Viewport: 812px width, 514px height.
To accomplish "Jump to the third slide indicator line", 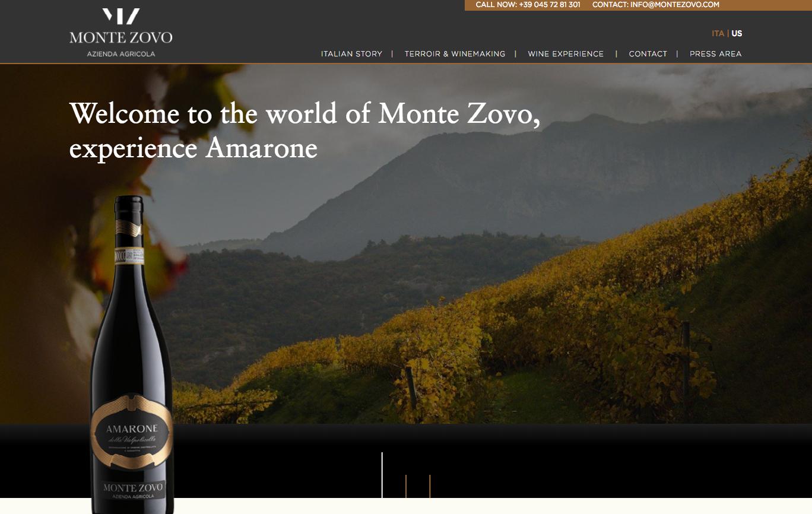I will point(430,486).
